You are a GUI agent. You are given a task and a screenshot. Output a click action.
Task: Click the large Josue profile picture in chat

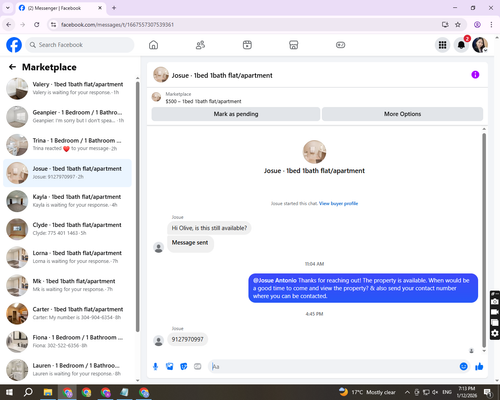[314, 152]
